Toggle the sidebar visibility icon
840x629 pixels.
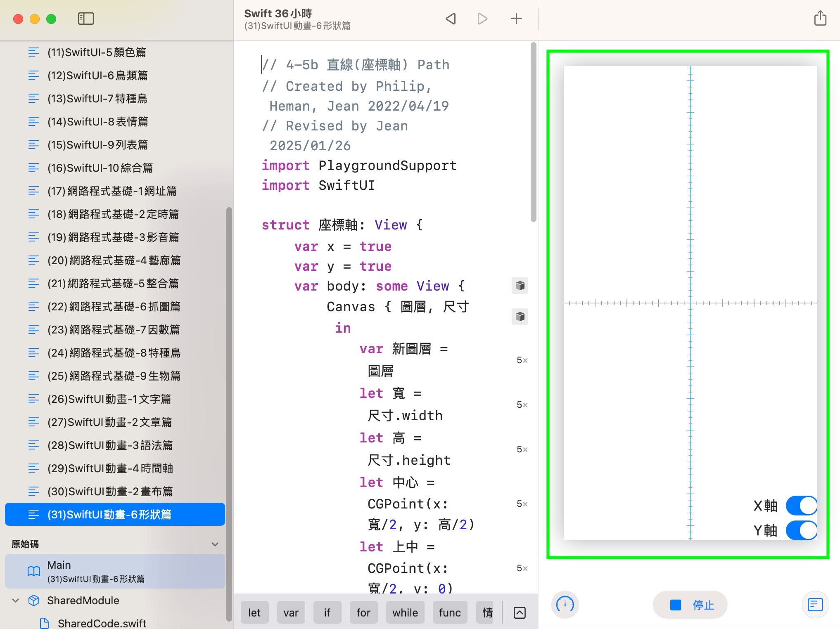(86, 19)
